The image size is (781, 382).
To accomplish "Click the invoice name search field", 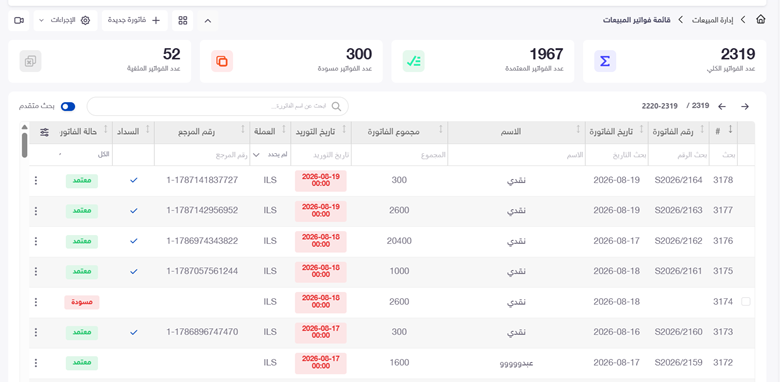I will click(218, 107).
